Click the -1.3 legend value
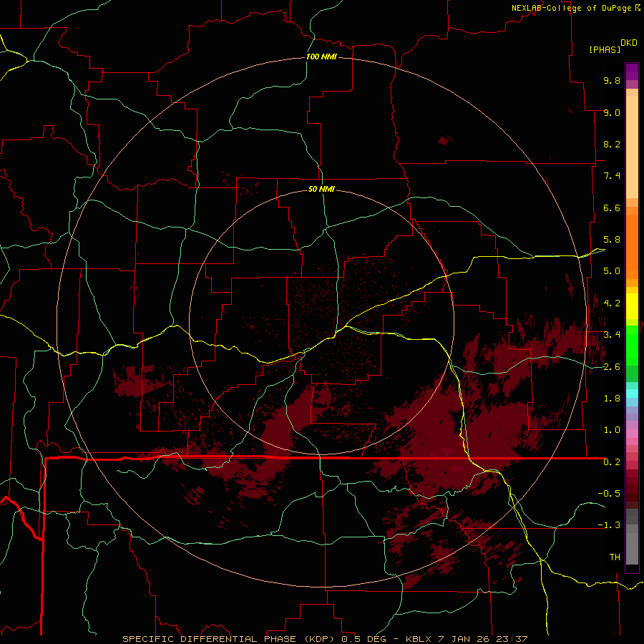Screen dimensions: 644x644 (609, 525)
